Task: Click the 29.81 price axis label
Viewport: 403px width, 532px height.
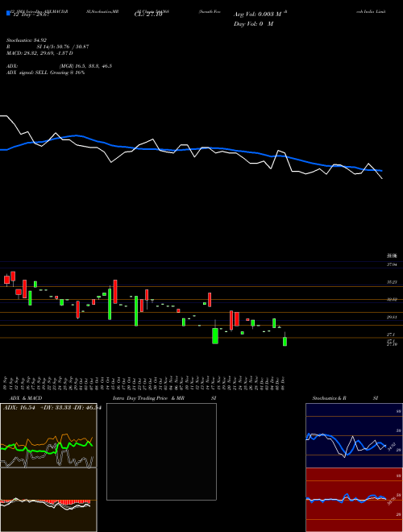Action: pyautogui.click(x=392, y=317)
